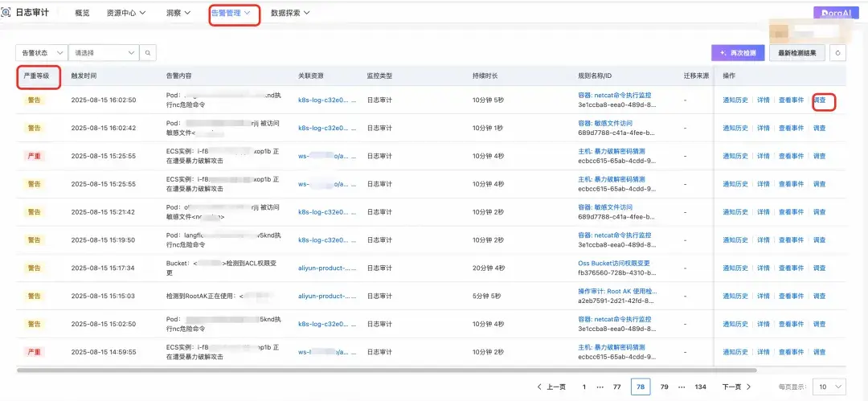Go to page 77 in pagination
Viewport: 868px width, 401px height.
616,387
